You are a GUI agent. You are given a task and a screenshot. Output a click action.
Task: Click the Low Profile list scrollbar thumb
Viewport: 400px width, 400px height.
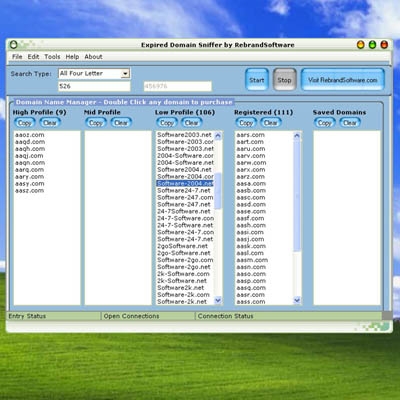click(218, 191)
